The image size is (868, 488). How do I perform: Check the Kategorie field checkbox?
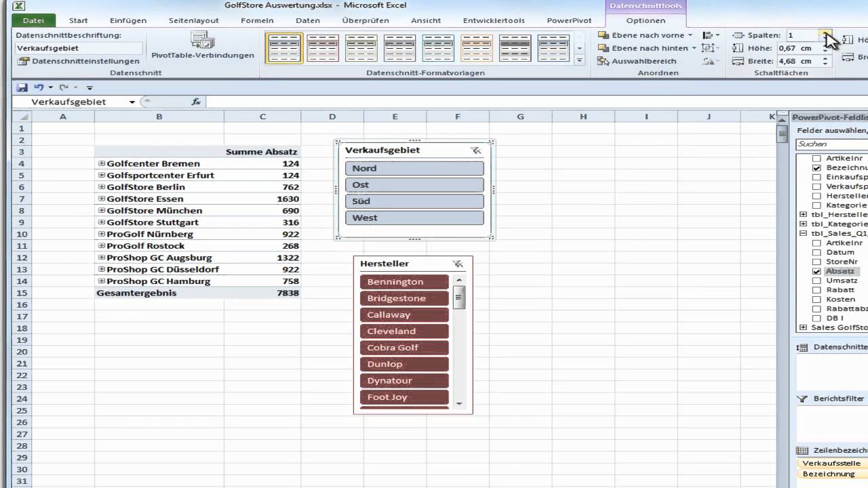coord(816,205)
